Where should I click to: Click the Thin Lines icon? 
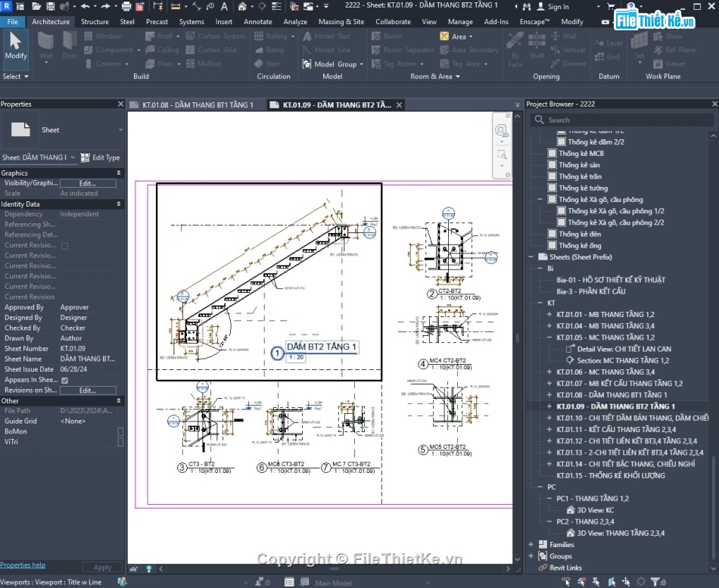276,6
